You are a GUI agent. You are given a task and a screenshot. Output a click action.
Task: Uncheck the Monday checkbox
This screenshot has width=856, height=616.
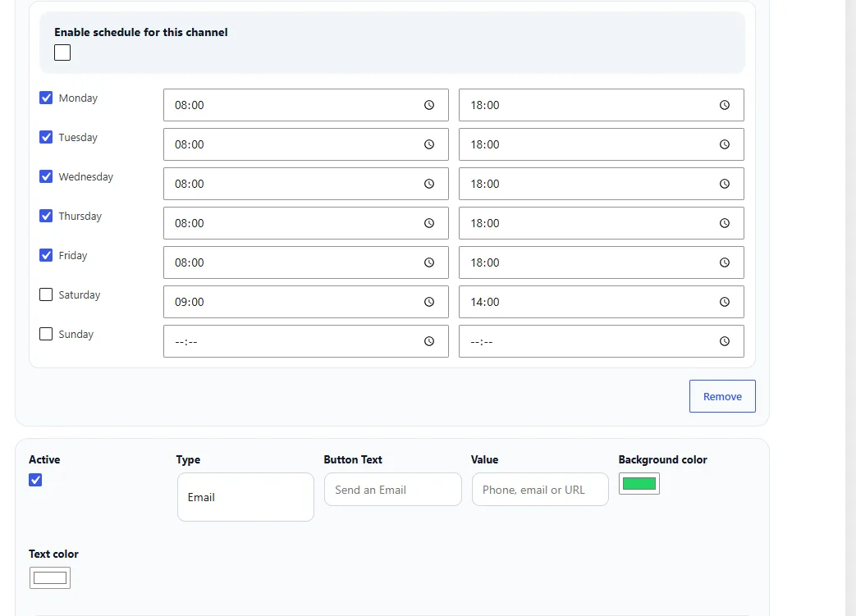[46, 98]
